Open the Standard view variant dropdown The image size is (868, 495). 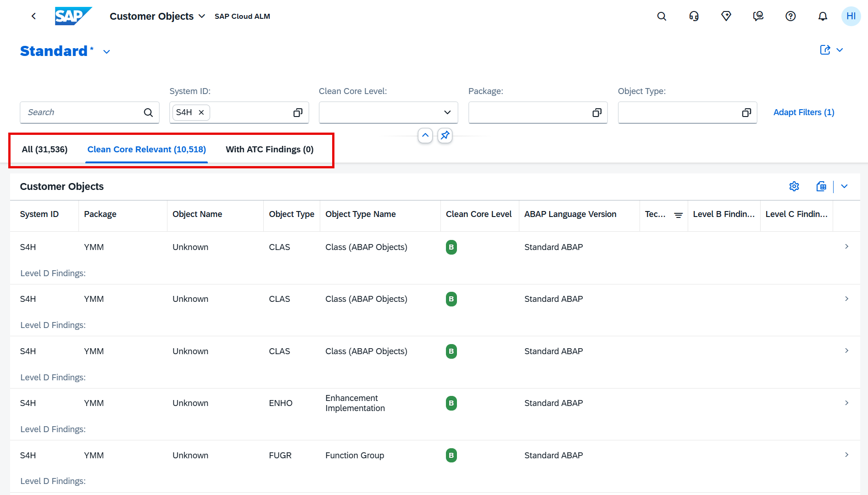pyautogui.click(x=107, y=52)
